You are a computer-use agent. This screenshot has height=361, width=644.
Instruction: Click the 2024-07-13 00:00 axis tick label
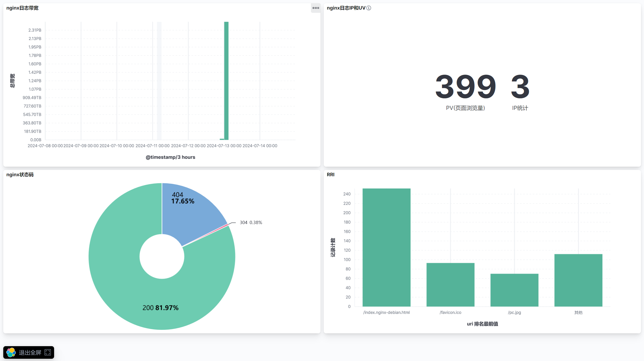(224, 146)
